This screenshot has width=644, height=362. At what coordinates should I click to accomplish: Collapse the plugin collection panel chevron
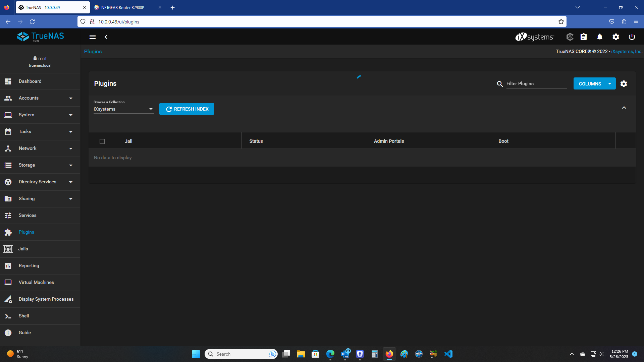pyautogui.click(x=624, y=108)
